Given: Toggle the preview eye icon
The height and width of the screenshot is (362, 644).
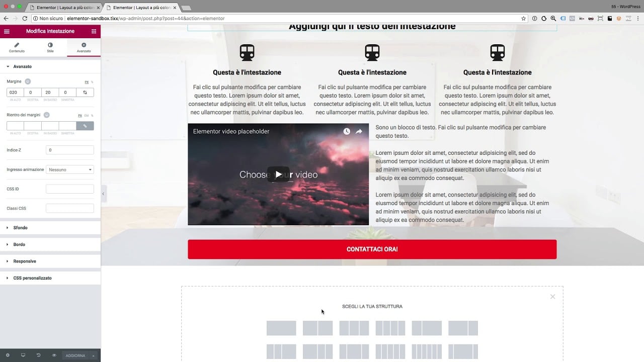Looking at the screenshot, I should [54, 355].
